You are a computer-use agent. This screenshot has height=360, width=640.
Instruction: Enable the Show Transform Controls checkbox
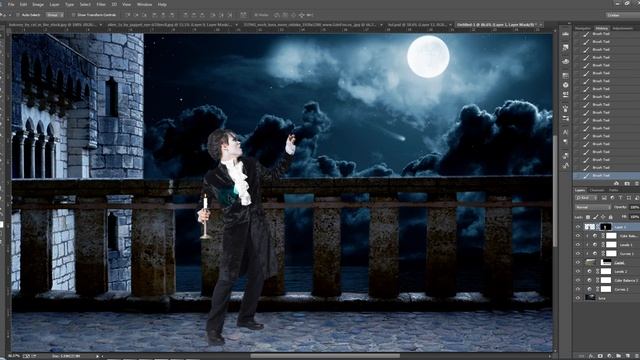coord(73,15)
